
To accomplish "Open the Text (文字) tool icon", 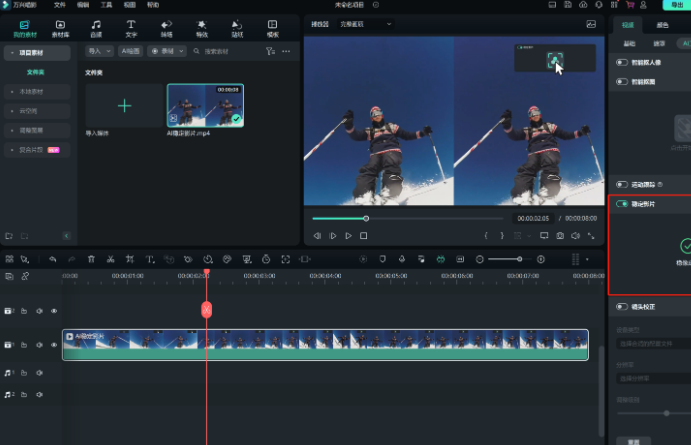I will (131, 27).
